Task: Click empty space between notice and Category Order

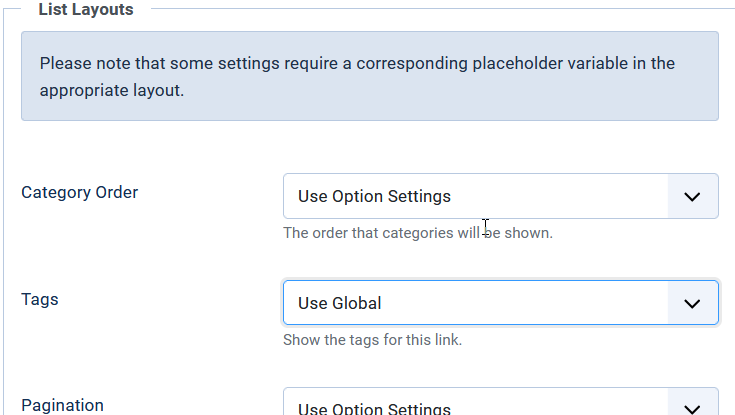Action: point(370,147)
